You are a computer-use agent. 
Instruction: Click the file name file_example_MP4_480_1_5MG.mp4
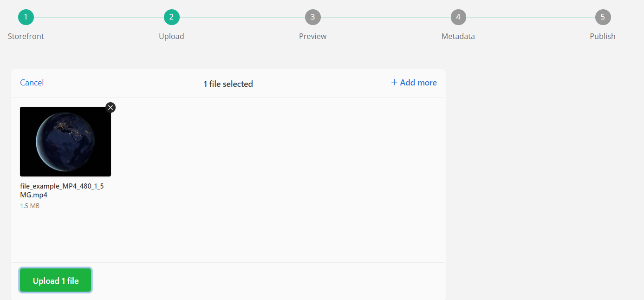click(62, 190)
